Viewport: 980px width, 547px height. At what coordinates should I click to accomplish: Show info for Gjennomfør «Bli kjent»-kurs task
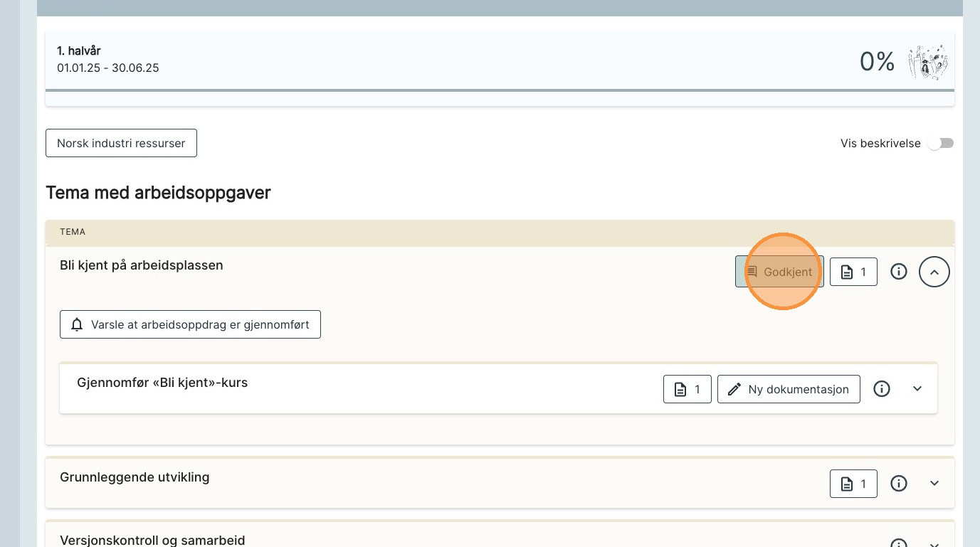[882, 389]
